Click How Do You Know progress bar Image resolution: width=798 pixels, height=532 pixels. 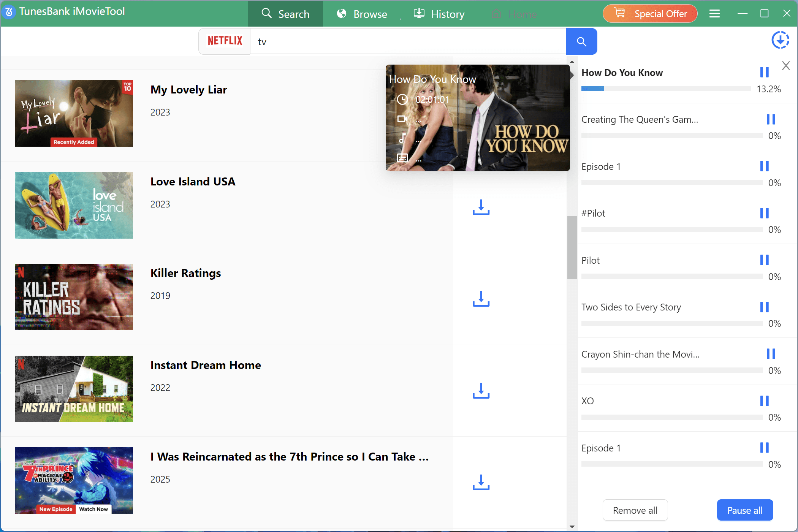click(x=666, y=89)
